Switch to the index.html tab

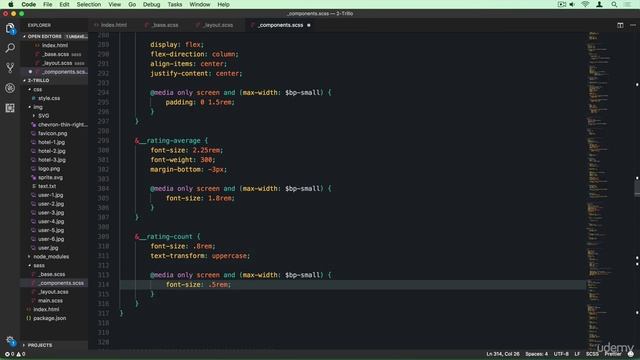114,25
